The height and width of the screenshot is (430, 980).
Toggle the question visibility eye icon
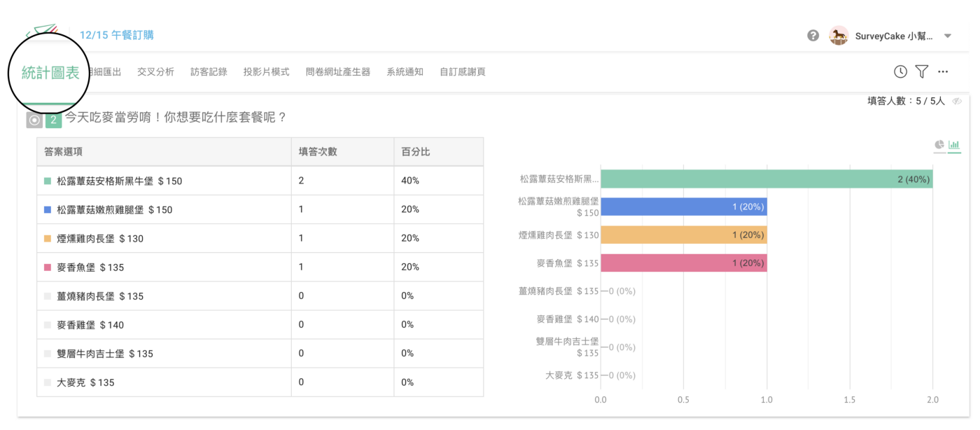957,102
